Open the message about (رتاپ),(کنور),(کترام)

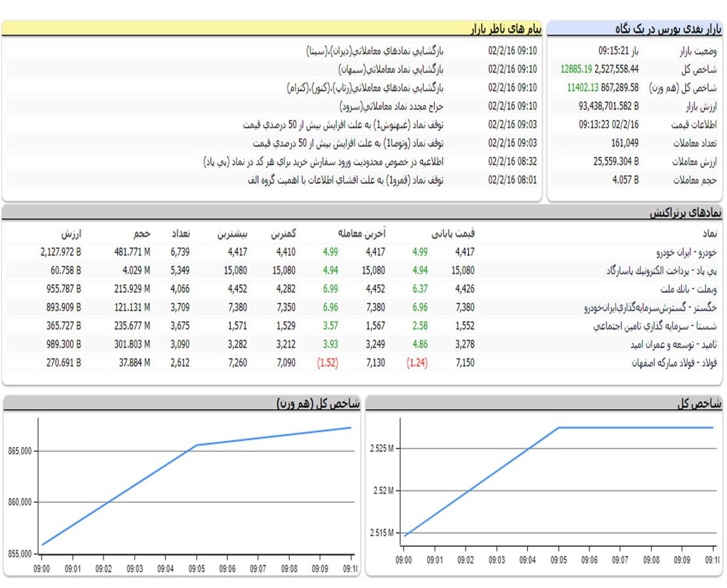point(365,88)
